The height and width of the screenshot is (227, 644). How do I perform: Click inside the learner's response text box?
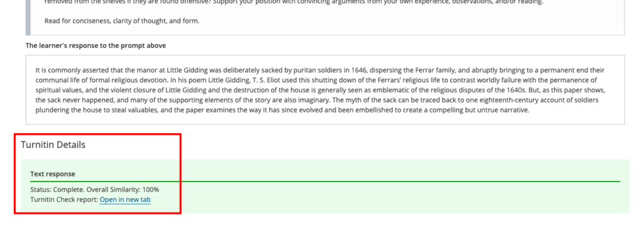click(325, 89)
